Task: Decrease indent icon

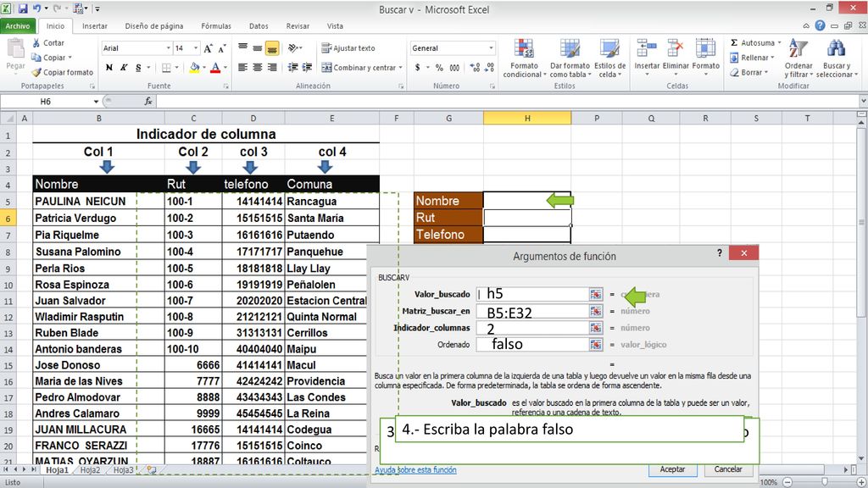Action: pos(292,68)
